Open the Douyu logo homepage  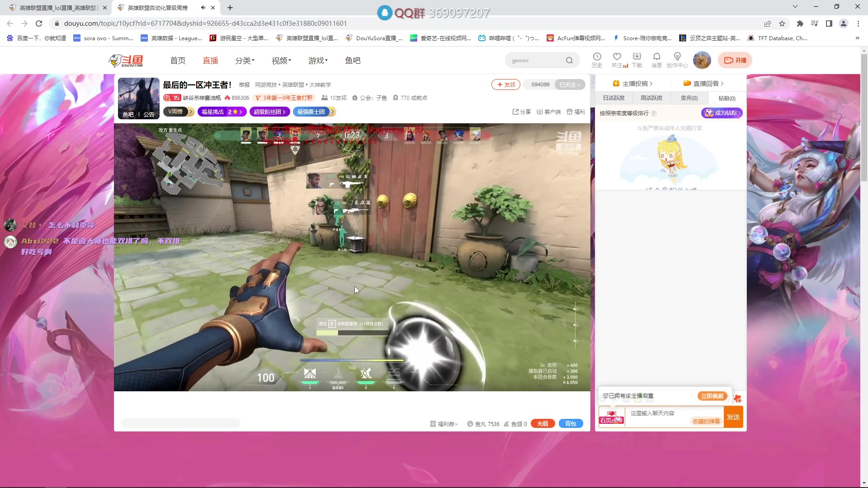[x=126, y=61]
